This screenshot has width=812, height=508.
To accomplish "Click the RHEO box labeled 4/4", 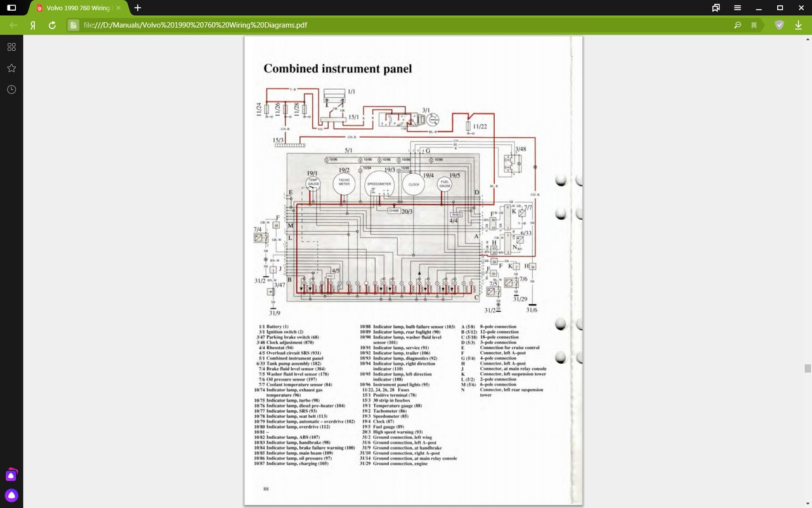I will tap(457, 215).
